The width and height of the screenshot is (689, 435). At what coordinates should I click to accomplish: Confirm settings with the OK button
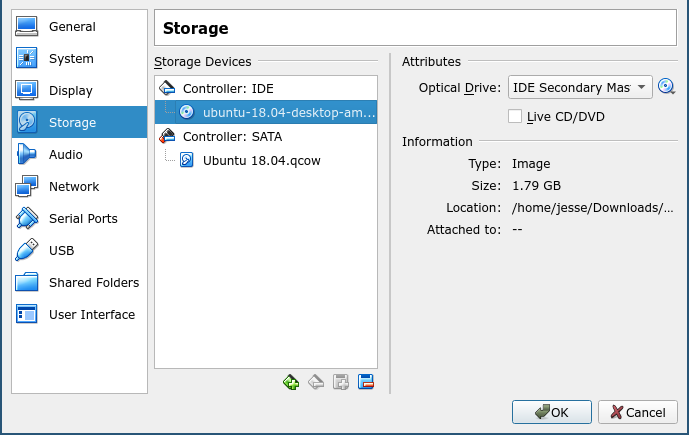[551, 412]
